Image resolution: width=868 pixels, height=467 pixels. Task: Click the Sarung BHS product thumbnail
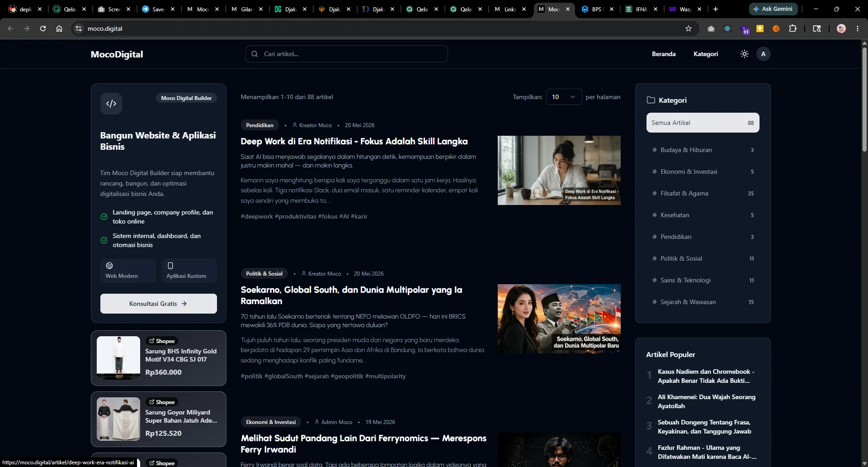coord(118,358)
